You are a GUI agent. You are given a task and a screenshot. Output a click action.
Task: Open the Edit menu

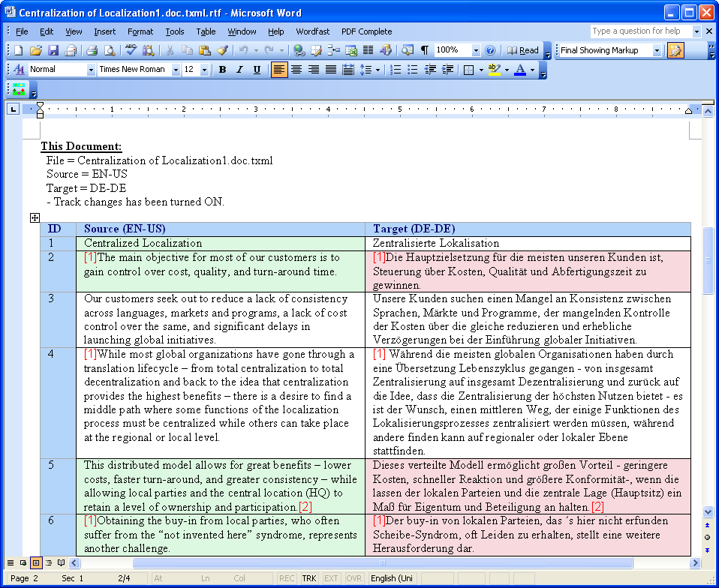point(47,31)
